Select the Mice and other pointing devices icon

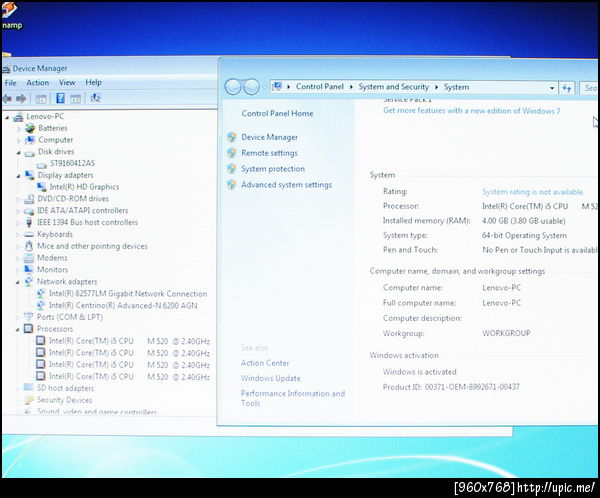[x=29, y=246]
